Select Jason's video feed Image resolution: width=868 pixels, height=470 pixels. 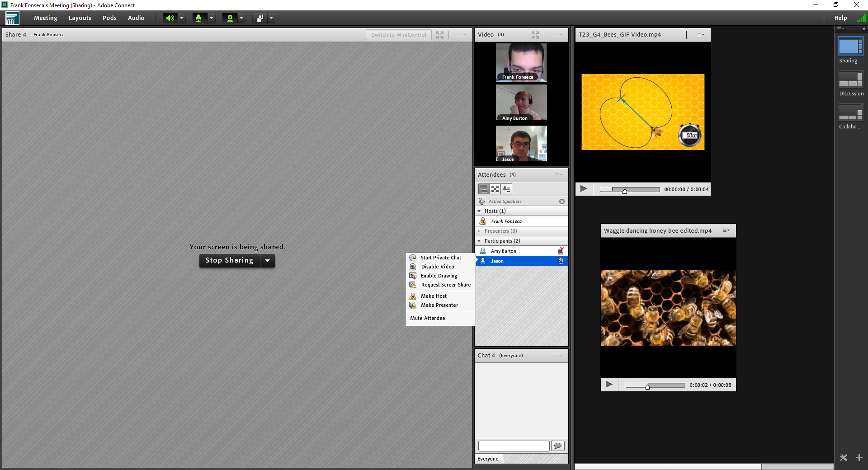coord(521,144)
